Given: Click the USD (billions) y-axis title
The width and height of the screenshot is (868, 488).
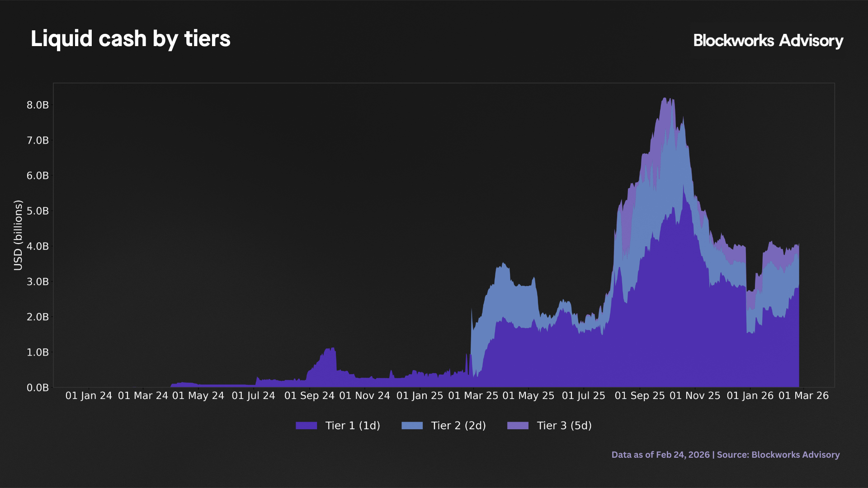Looking at the screenshot, I should (x=18, y=235).
